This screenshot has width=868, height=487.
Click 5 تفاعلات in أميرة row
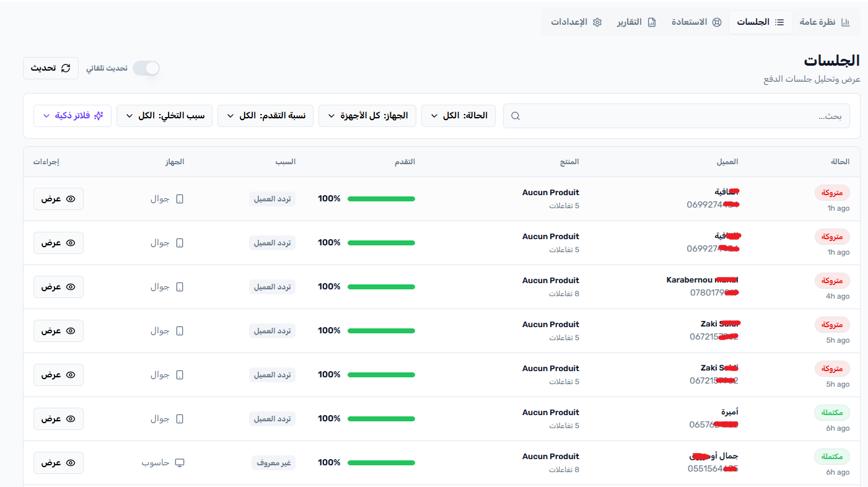[x=564, y=426]
